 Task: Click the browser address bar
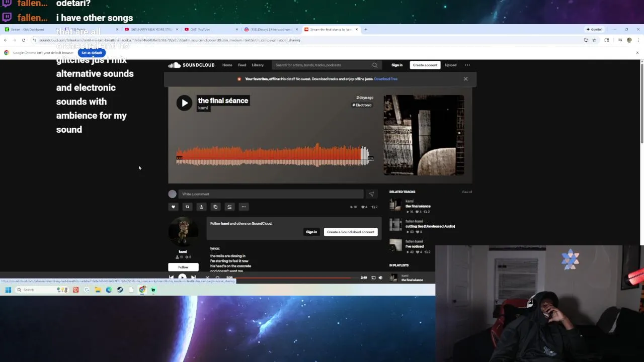[x=302, y=40]
